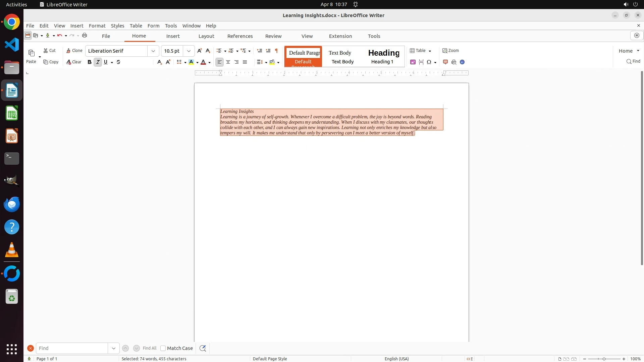
Task: Click the Clone formatting button
Action: (74, 51)
